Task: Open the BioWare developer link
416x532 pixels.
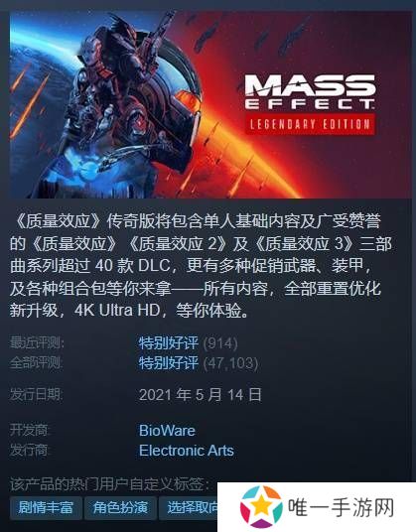Action: pos(167,431)
